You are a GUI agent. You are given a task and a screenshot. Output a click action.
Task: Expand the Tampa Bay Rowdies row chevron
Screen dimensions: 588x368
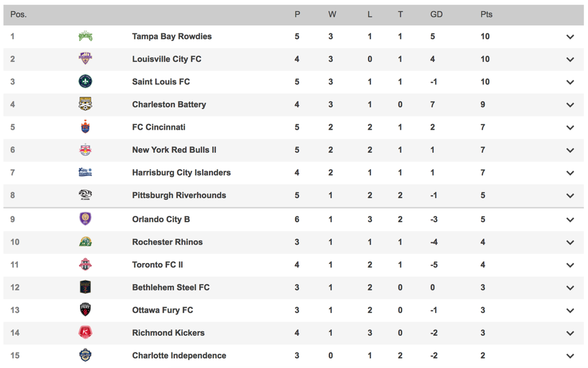pos(570,37)
